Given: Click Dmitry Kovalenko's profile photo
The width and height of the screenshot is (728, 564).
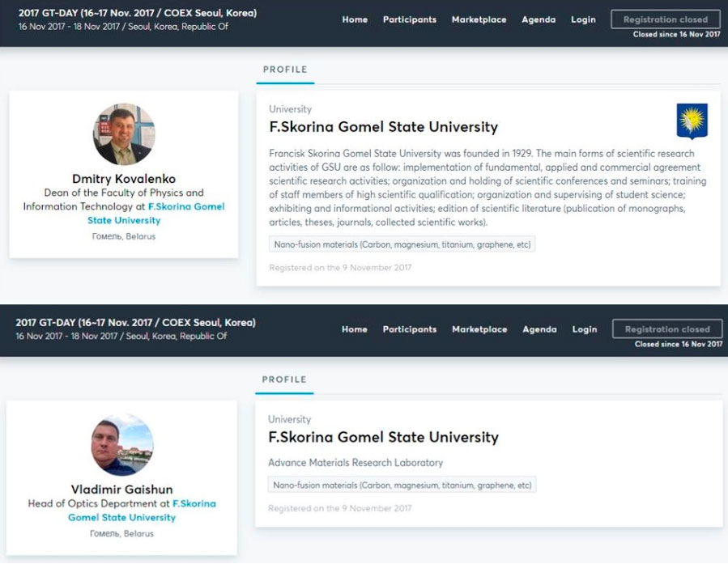Looking at the screenshot, I should pyautogui.click(x=124, y=134).
